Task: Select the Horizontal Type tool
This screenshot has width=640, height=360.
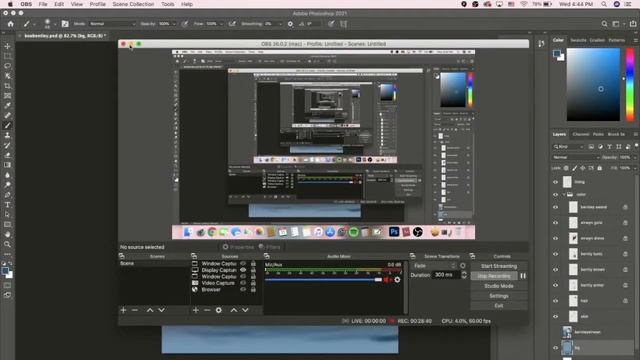Action: (7, 204)
